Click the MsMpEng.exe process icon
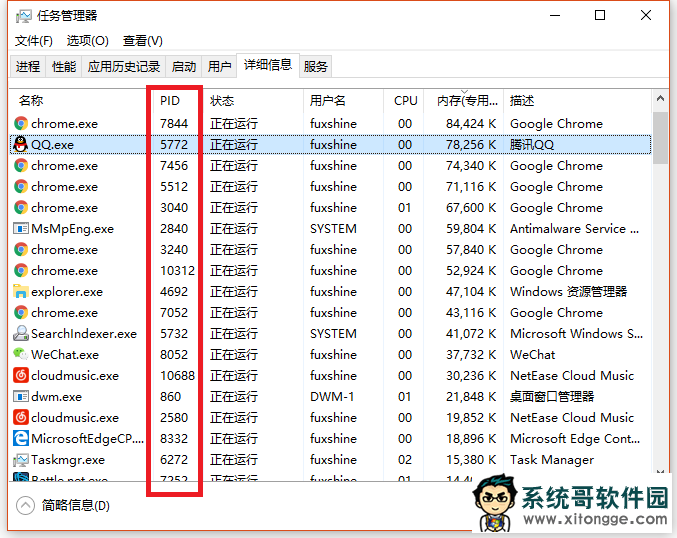The height and width of the screenshot is (538, 677). coord(21,228)
